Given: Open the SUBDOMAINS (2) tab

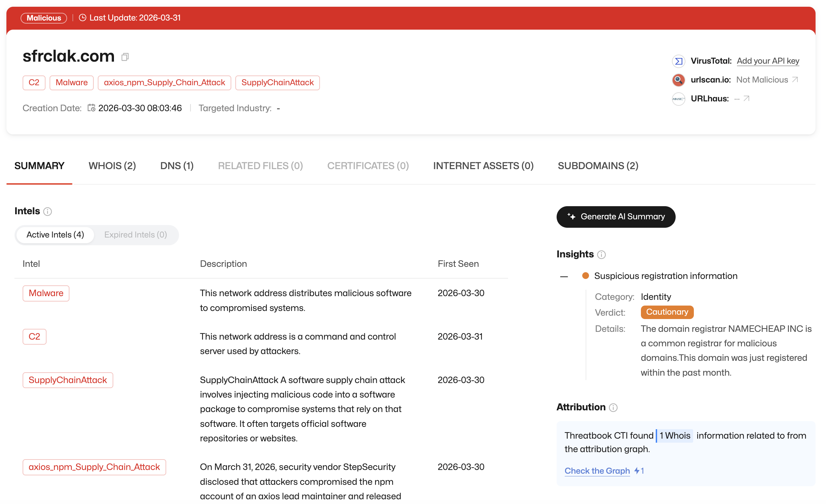Looking at the screenshot, I should [598, 166].
